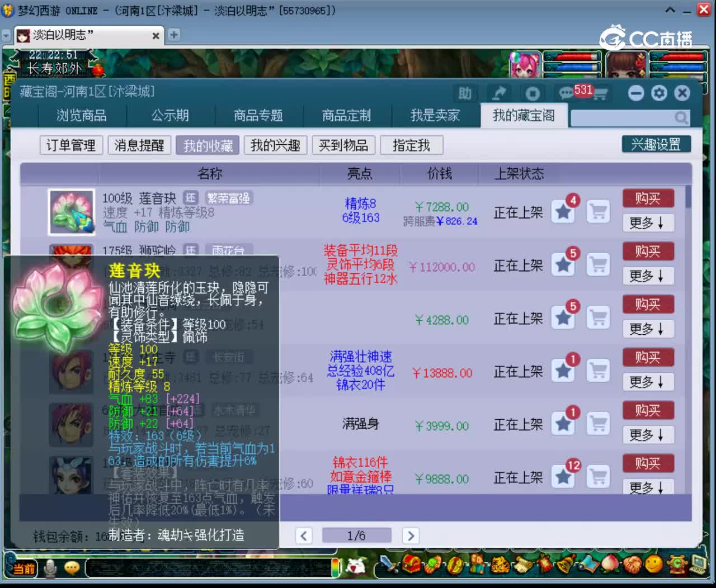Add the ￥9888.00 listing to cart
716x588 pixels.
click(x=598, y=477)
